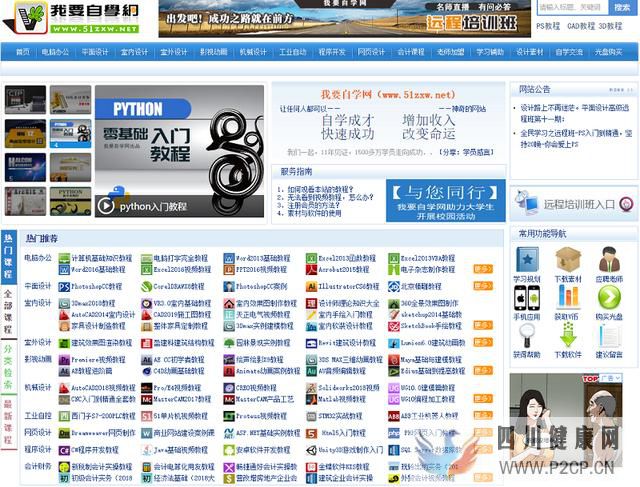Click the 购买光盘 green arrow icon
The image size is (640, 487).
point(609,297)
